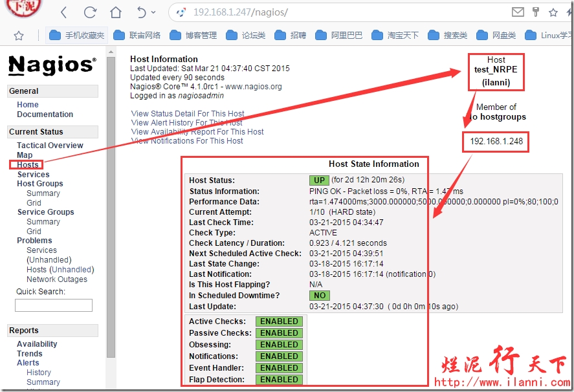
Task: Open Hosts under Problems
Action: (37, 270)
